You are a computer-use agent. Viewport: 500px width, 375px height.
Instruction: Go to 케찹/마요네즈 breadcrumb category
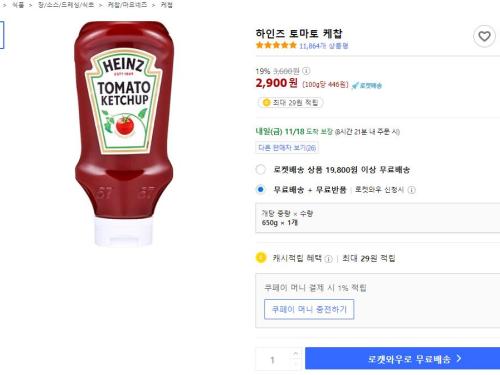(x=127, y=5)
